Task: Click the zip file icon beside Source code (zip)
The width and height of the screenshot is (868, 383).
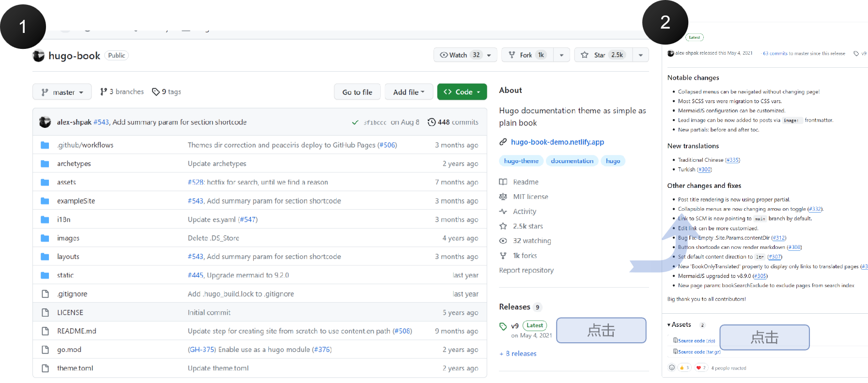Action: tap(676, 340)
